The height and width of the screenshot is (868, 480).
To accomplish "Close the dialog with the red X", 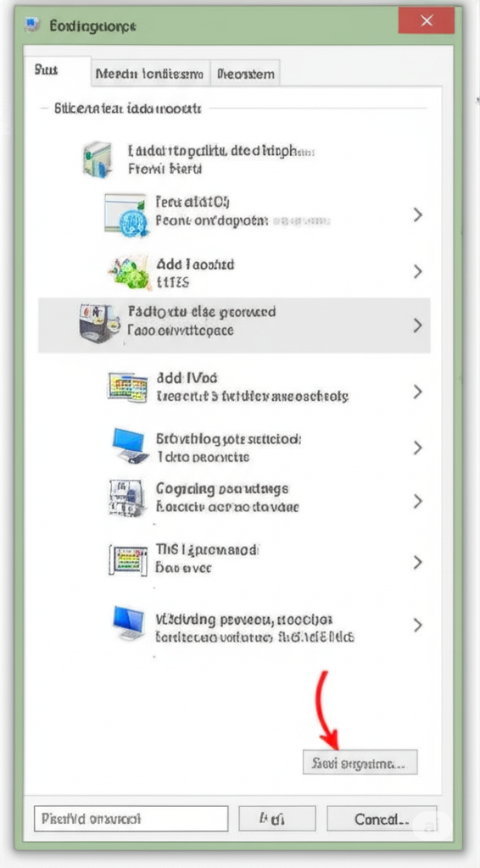I will (427, 21).
